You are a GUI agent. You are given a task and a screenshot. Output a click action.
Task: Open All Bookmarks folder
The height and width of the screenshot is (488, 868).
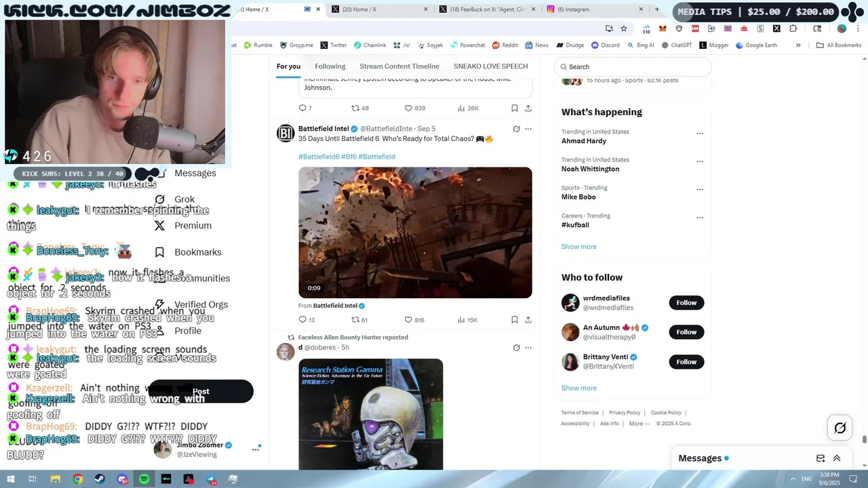click(x=839, y=45)
